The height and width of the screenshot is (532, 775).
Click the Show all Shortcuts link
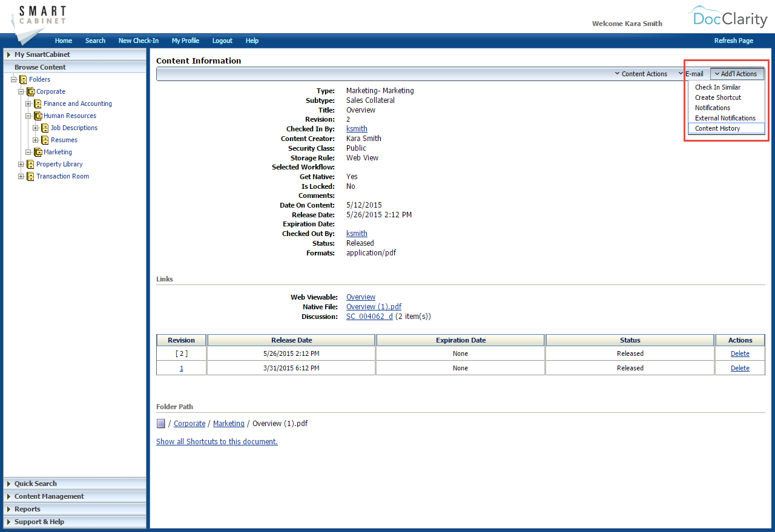pyautogui.click(x=216, y=441)
